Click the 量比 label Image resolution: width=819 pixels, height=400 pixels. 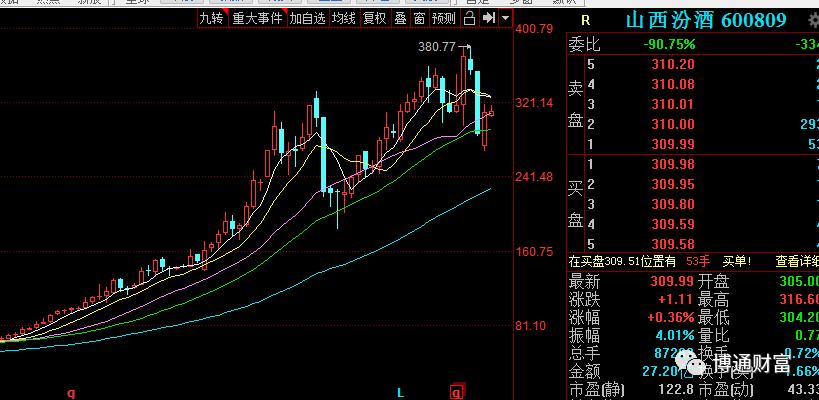[x=713, y=335]
